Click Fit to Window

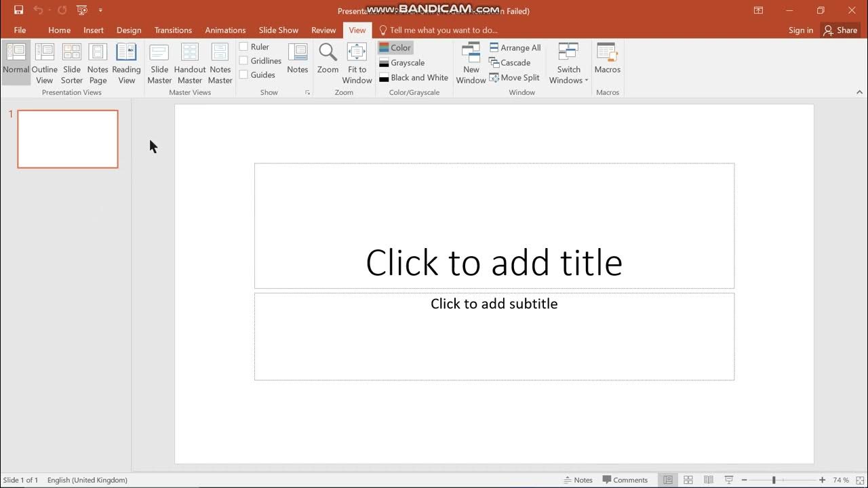(357, 62)
